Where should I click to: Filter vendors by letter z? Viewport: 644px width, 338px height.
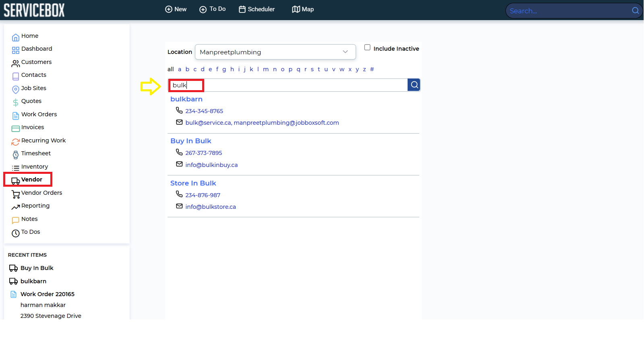pyautogui.click(x=364, y=69)
